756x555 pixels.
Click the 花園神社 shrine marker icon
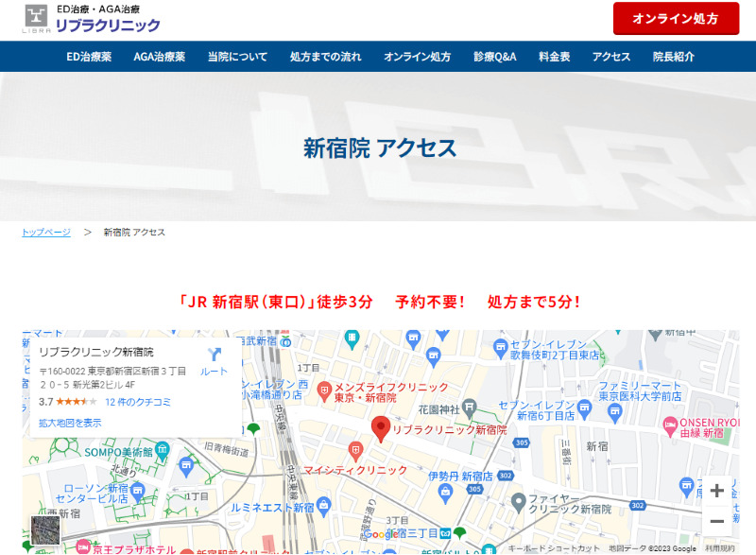click(470, 408)
